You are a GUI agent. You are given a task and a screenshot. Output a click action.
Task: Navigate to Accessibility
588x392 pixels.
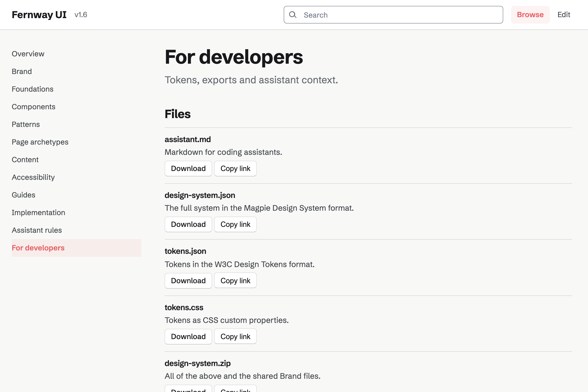pos(33,177)
